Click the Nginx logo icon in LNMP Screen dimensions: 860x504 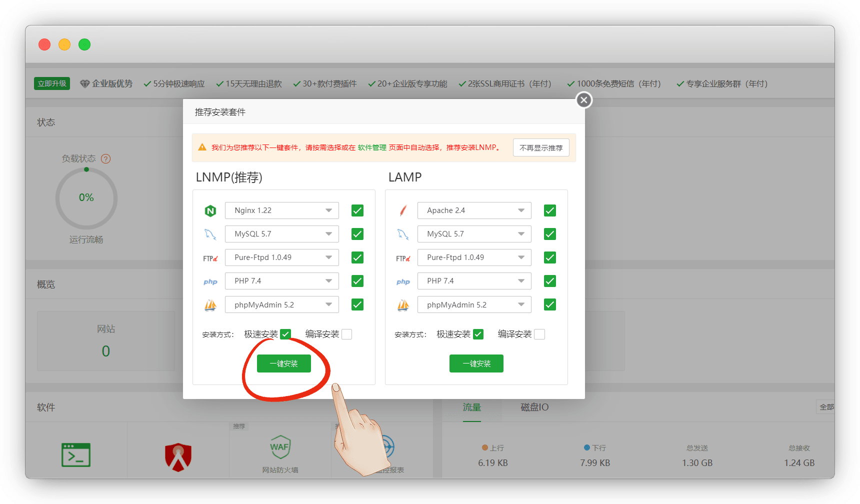(210, 211)
